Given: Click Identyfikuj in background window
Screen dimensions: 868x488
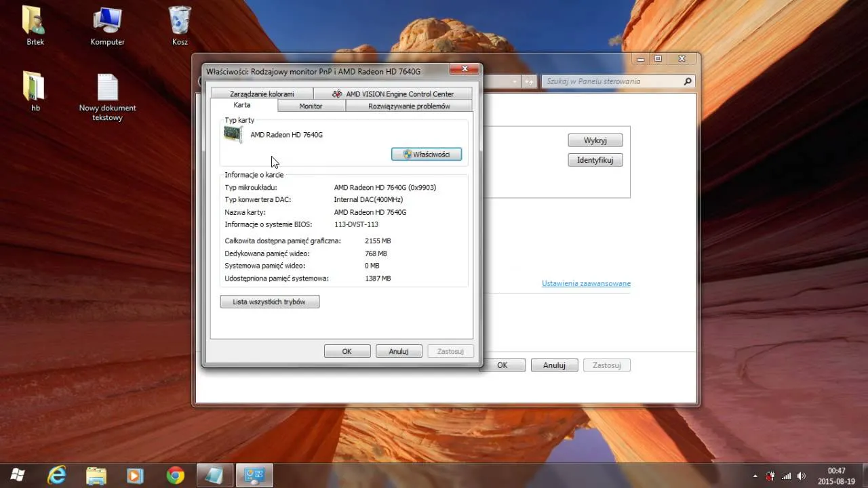Looking at the screenshot, I should tap(595, 160).
